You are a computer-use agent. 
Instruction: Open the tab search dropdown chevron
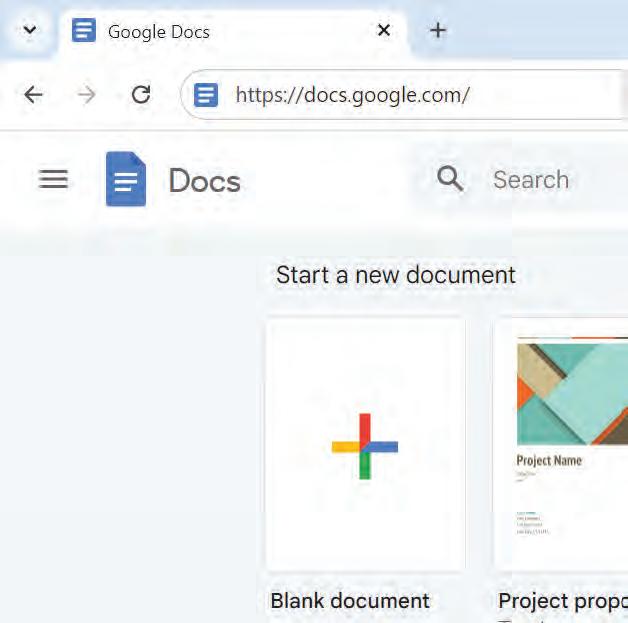tap(30, 30)
